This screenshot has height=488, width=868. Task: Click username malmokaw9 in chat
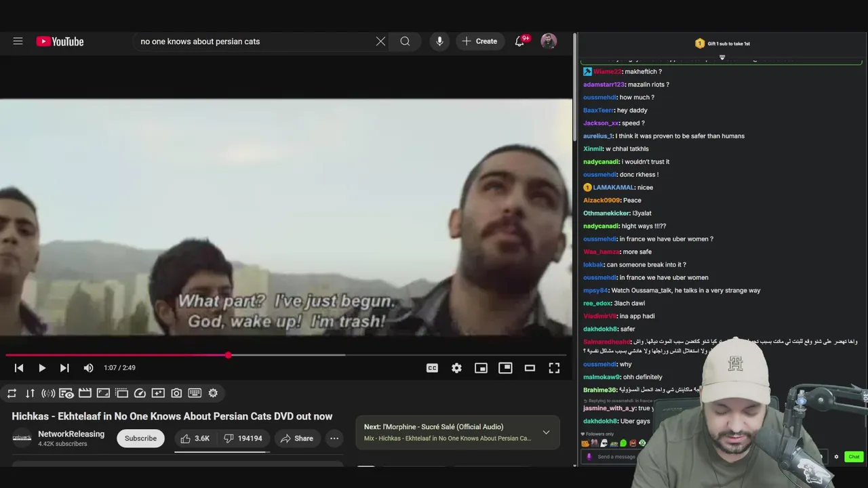(x=601, y=378)
